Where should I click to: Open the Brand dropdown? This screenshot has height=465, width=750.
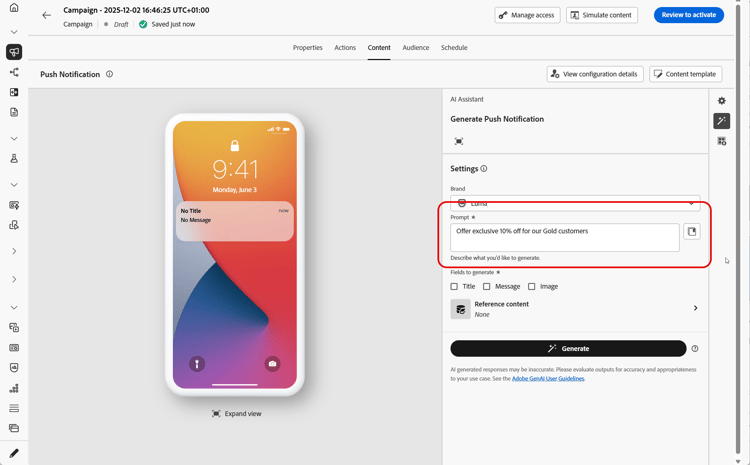[x=575, y=203]
